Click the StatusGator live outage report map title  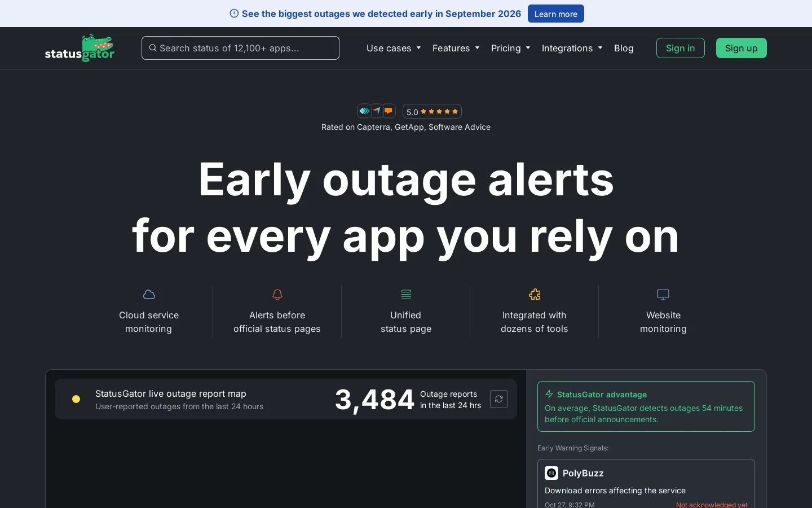[x=171, y=393]
